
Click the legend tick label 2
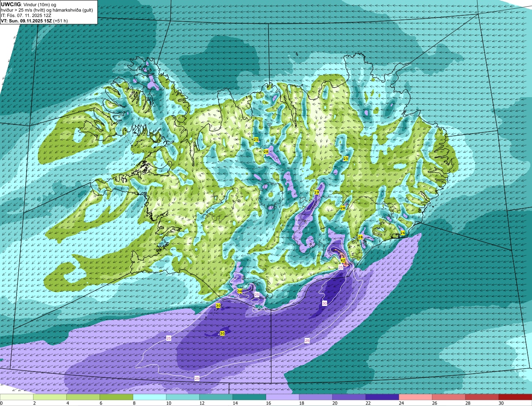[34, 403]
